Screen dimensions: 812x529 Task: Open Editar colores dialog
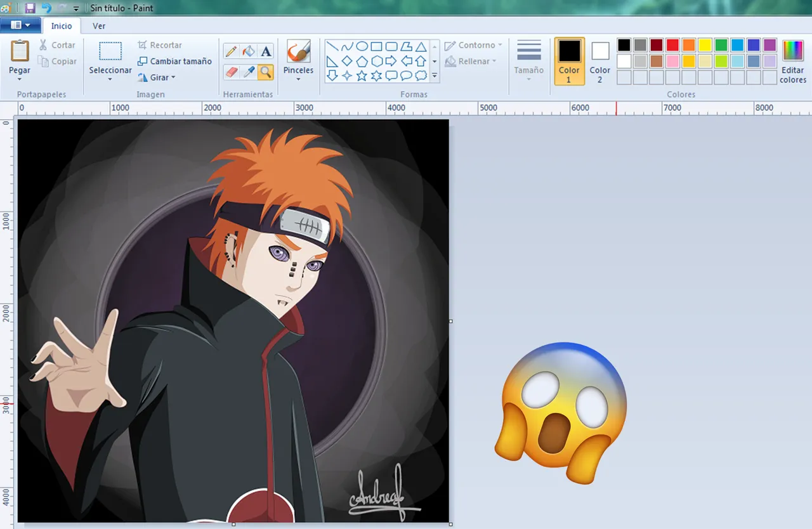pos(793,61)
